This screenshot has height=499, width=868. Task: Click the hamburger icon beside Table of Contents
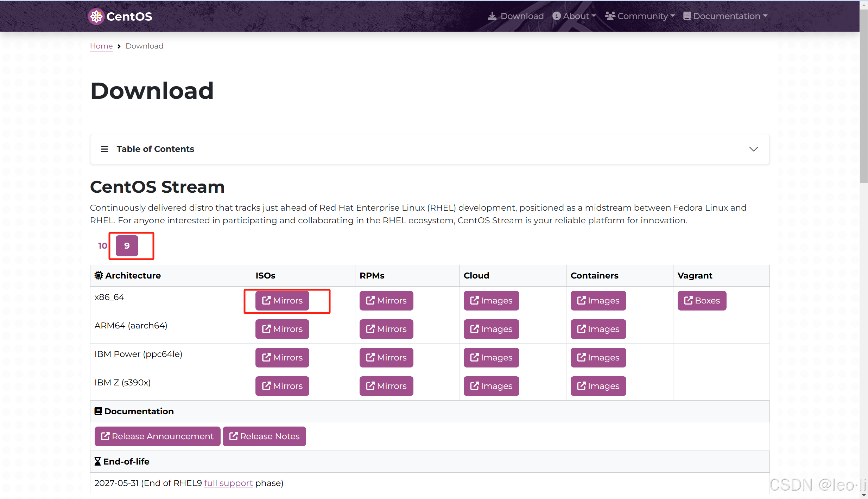pyautogui.click(x=104, y=149)
